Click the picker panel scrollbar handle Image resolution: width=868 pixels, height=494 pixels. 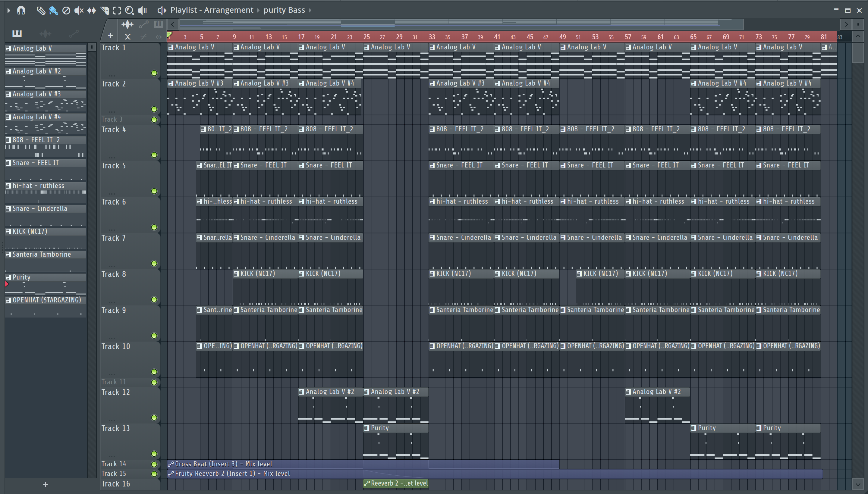pyautogui.click(x=92, y=47)
